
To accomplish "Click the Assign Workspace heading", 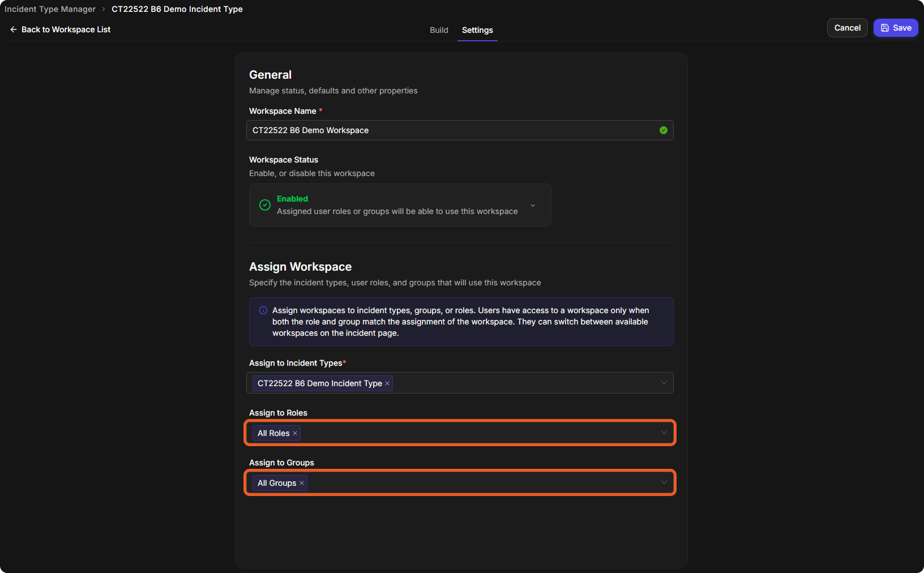I will (300, 267).
